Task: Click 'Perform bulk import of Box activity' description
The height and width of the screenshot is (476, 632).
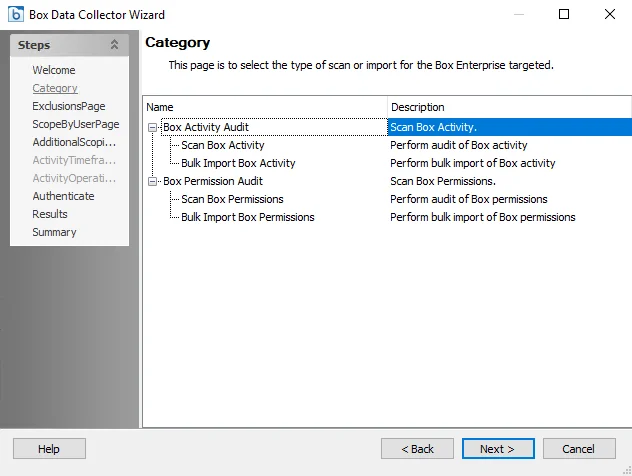Action: pyautogui.click(x=472, y=163)
